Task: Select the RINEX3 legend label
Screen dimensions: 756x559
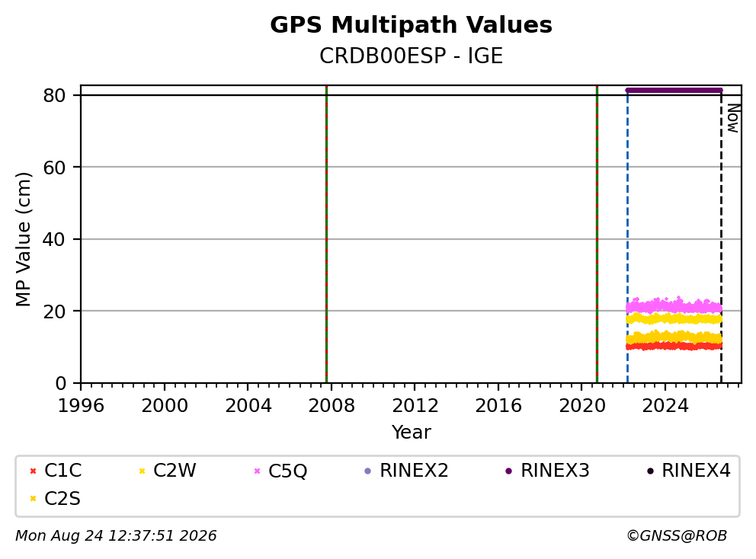Action: [x=555, y=471]
